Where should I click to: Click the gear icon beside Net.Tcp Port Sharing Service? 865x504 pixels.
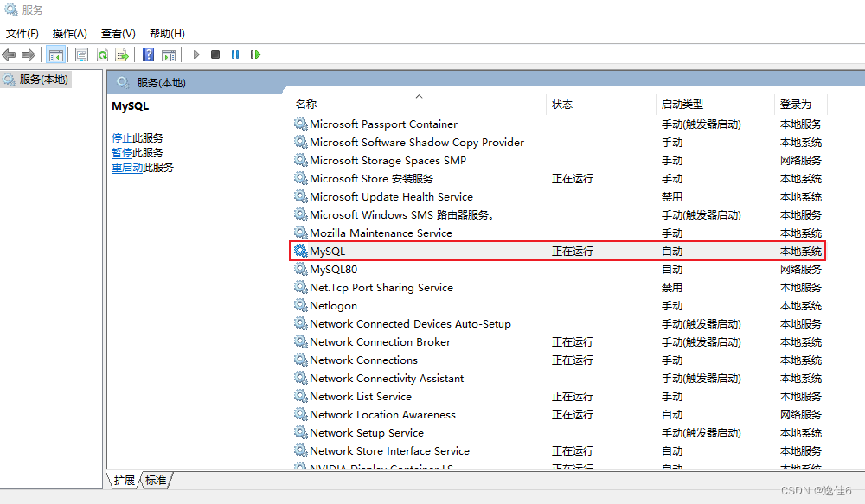pos(301,287)
